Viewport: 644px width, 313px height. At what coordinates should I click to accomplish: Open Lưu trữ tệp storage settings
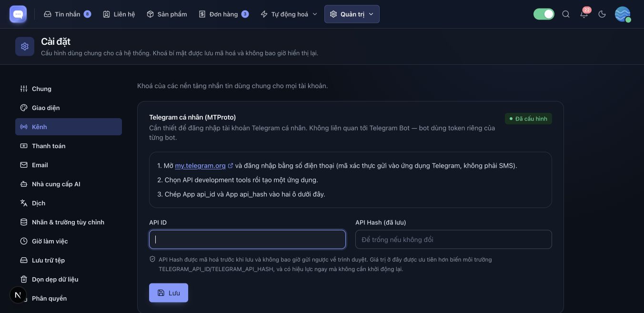(x=69, y=260)
